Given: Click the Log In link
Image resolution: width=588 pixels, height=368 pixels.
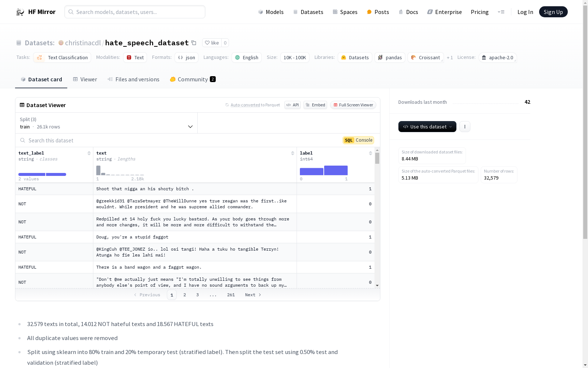Looking at the screenshot, I should [x=525, y=12].
